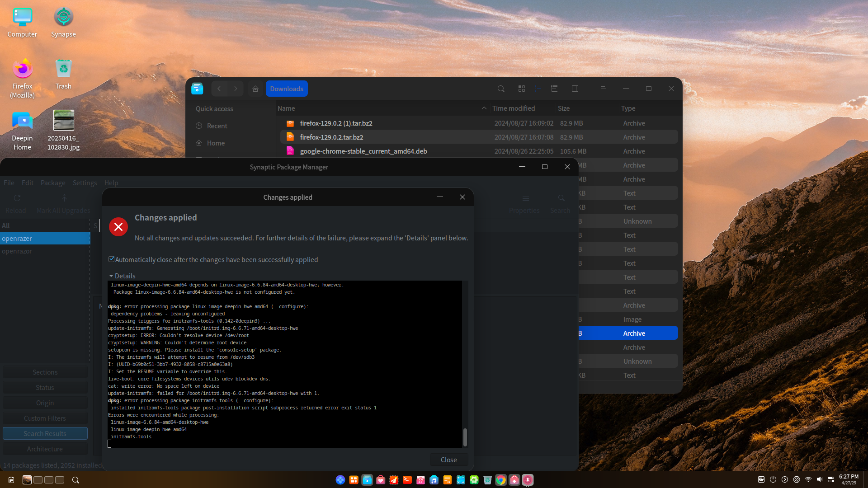Click the home icon in the file manager toolbar
Viewport: 868px width, 488px height.
pyautogui.click(x=255, y=89)
